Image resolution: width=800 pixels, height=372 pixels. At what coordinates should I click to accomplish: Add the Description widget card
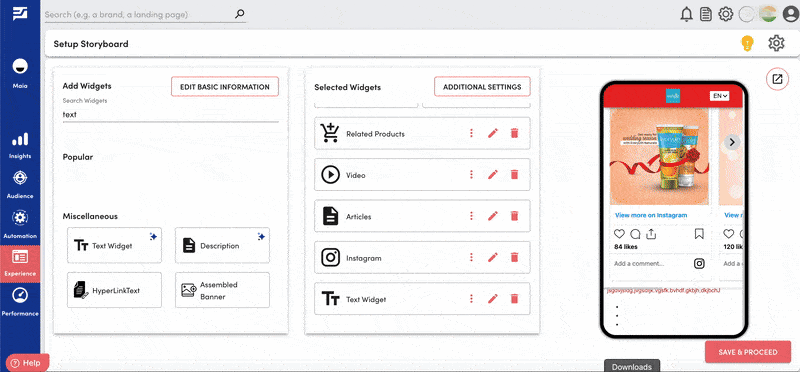(x=222, y=245)
